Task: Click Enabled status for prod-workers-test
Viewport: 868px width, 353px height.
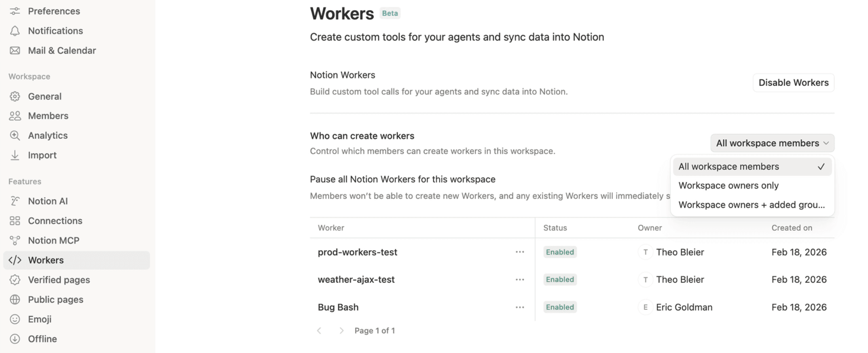Action: [x=560, y=252]
